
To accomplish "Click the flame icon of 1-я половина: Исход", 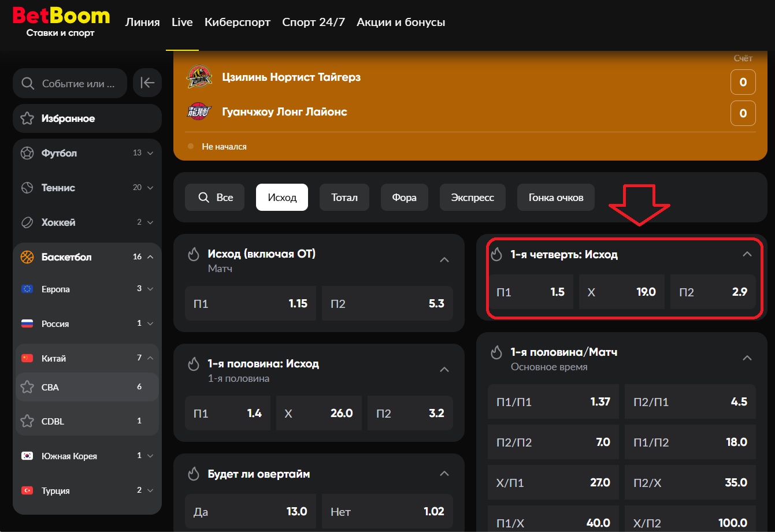I will click(x=194, y=364).
